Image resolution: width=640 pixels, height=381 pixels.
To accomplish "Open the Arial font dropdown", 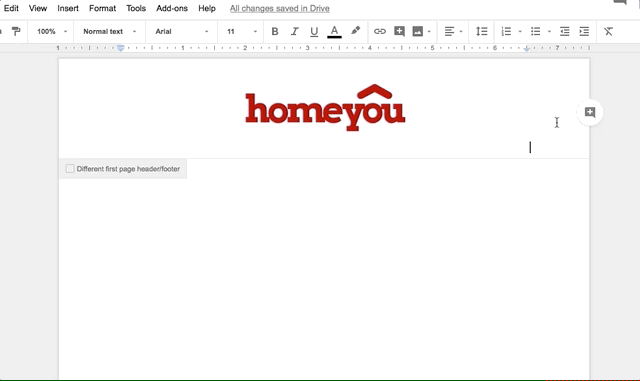I will [182, 31].
